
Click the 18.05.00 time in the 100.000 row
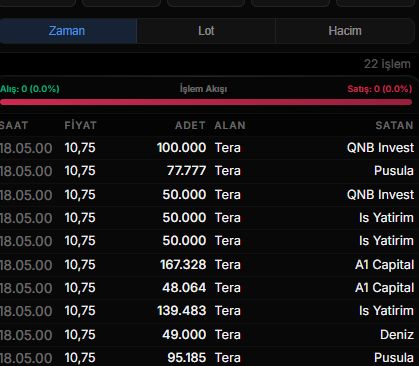click(x=26, y=148)
